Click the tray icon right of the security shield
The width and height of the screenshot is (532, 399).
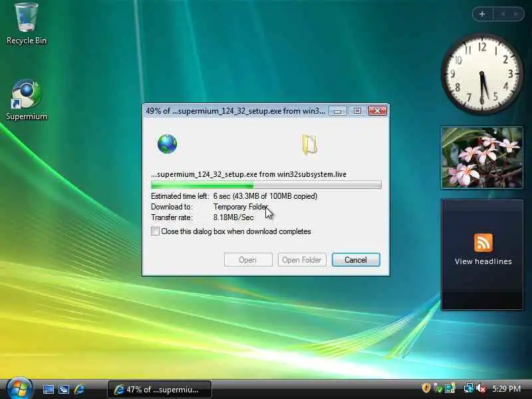438,388
